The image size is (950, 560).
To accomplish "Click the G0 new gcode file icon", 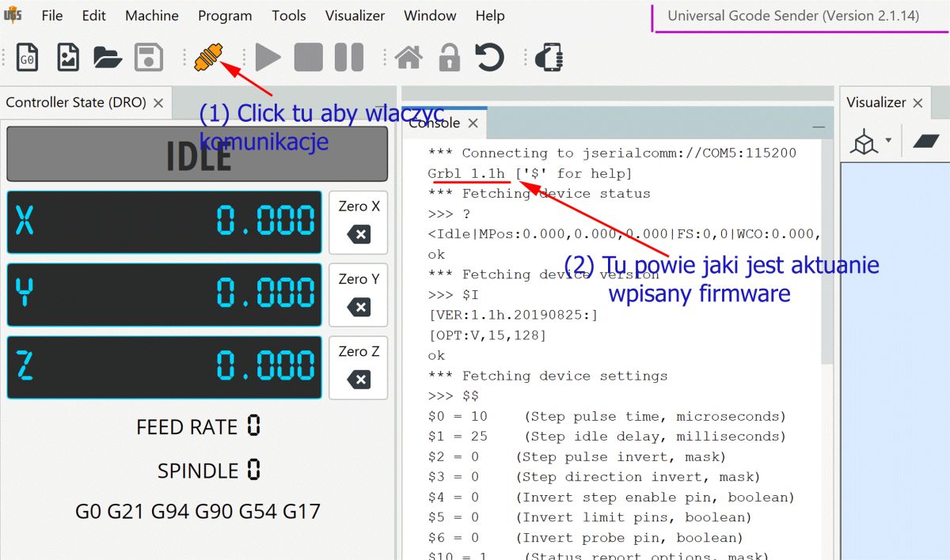I will [28, 58].
